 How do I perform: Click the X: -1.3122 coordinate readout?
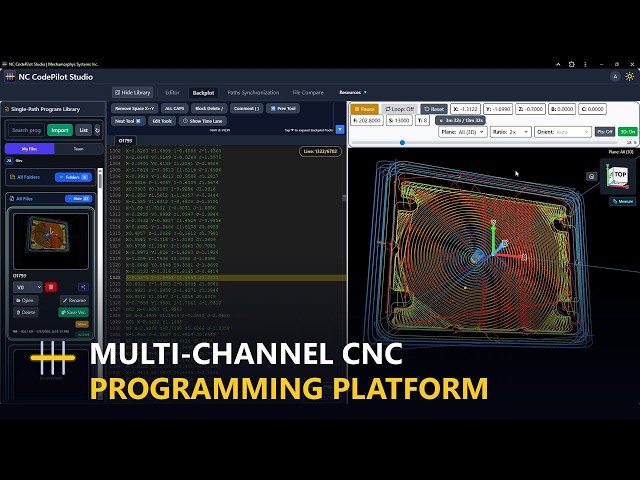coord(465,109)
